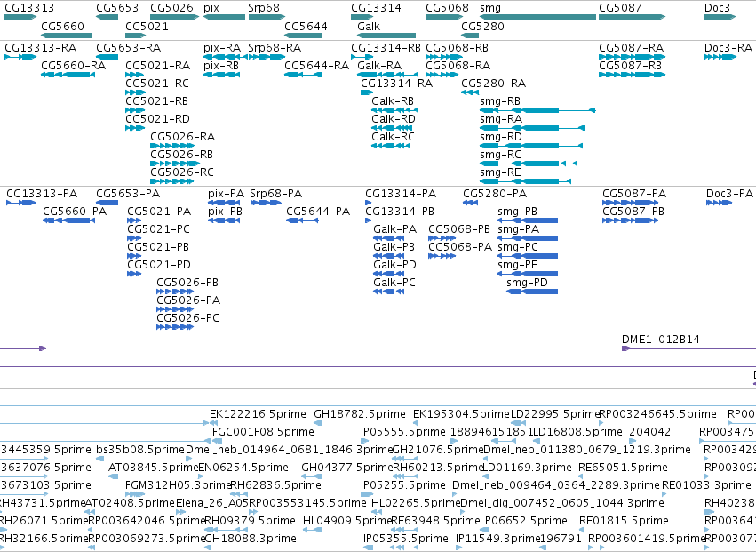
Task: Select the CG5280-PA protein label
Action: (x=495, y=194)
